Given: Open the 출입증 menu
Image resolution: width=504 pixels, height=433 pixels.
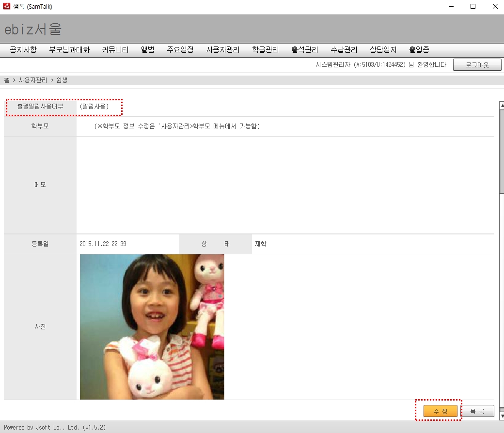Looking at the screenshot, I should [419, 49].
